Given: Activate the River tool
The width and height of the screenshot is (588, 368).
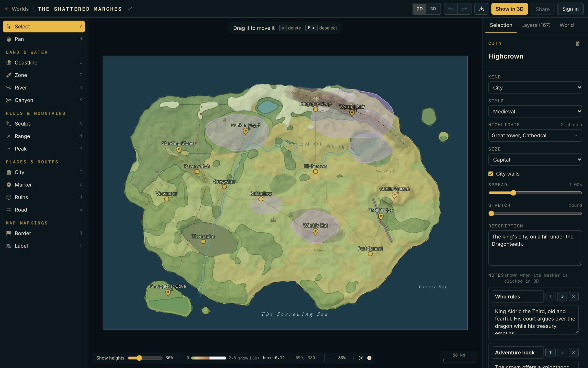Looking at the screenshot, I should pos(44,88).
